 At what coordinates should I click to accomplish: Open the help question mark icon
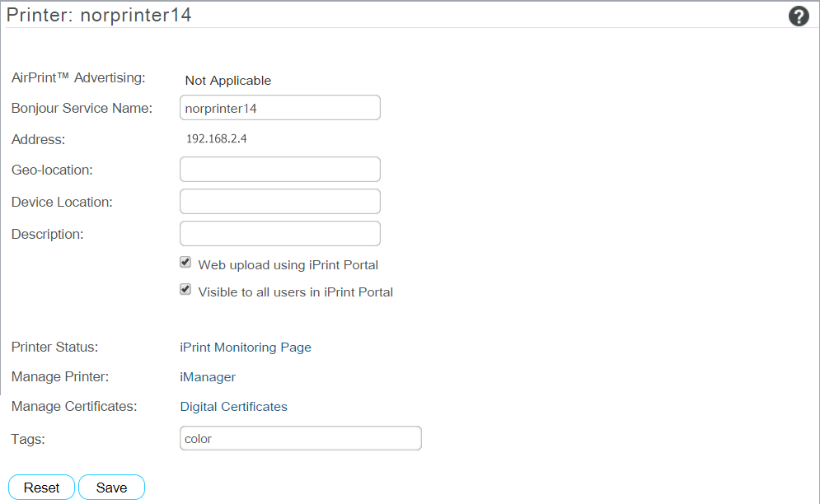point(798,16)
